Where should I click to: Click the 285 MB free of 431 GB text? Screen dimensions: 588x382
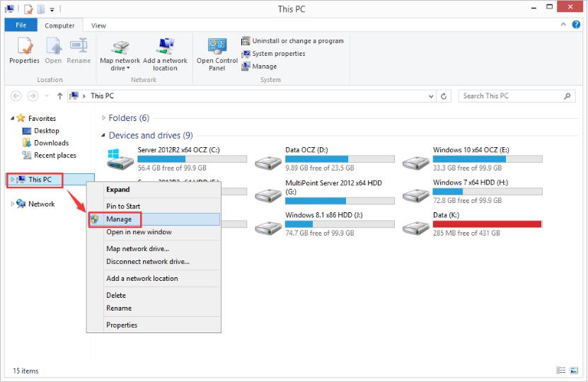point(466,233)
